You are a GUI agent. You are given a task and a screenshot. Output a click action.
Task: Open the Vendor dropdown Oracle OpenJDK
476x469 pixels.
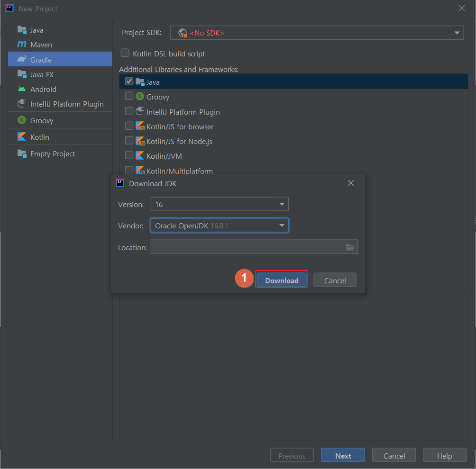point(220,225)
